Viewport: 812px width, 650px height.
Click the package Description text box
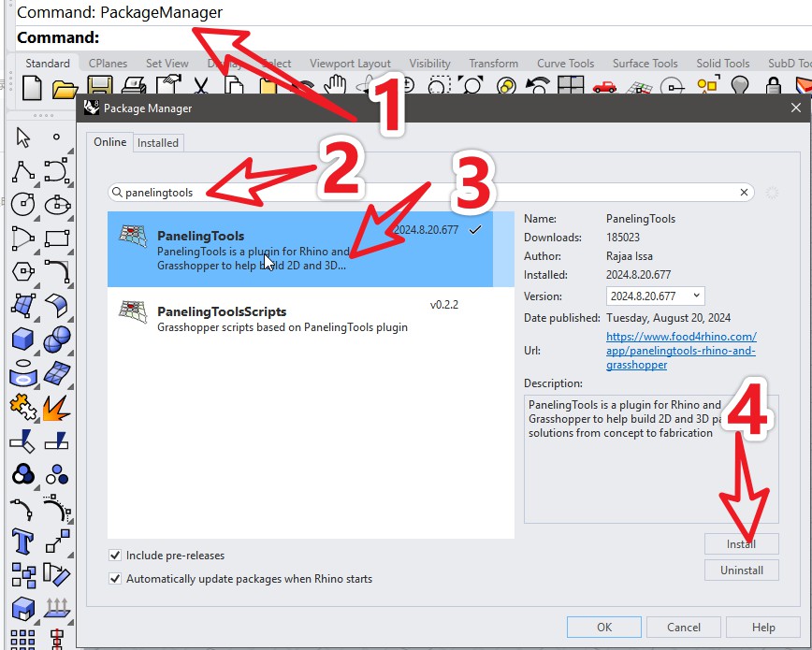pyautogui.click(x=651, y=459)
